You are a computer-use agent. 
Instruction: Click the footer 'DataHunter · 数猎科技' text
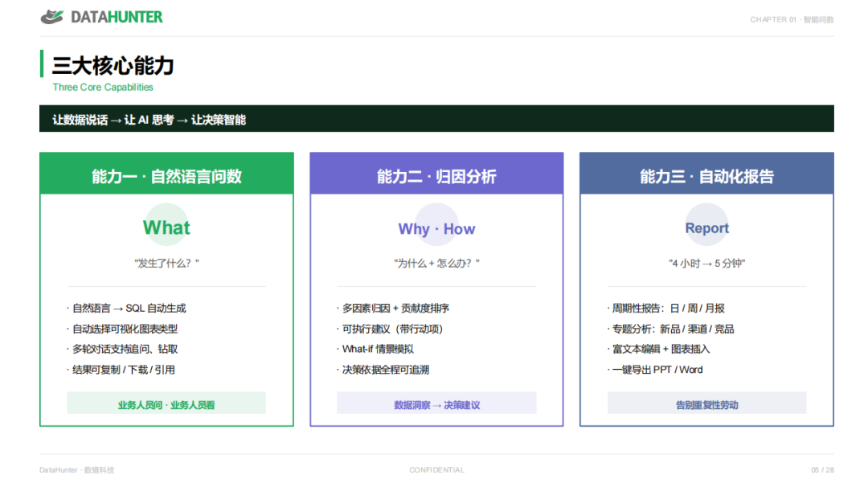pos(77,470)
